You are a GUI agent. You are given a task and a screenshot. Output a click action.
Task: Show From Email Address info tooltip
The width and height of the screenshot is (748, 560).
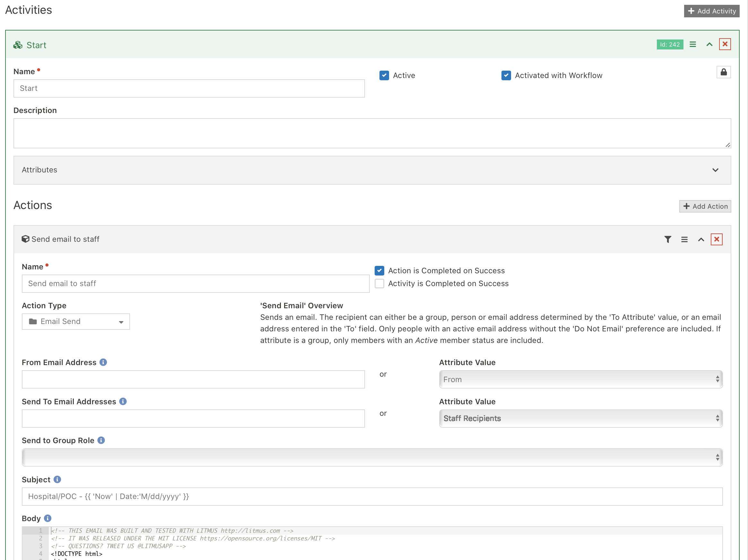click(x=103, y=363)
